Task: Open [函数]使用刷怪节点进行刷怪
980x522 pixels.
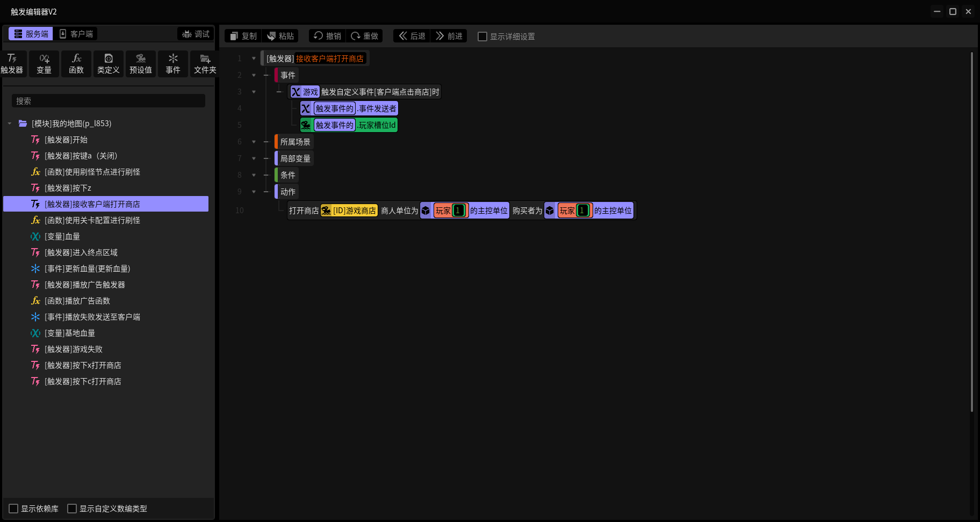Action: tap(106, 172)
